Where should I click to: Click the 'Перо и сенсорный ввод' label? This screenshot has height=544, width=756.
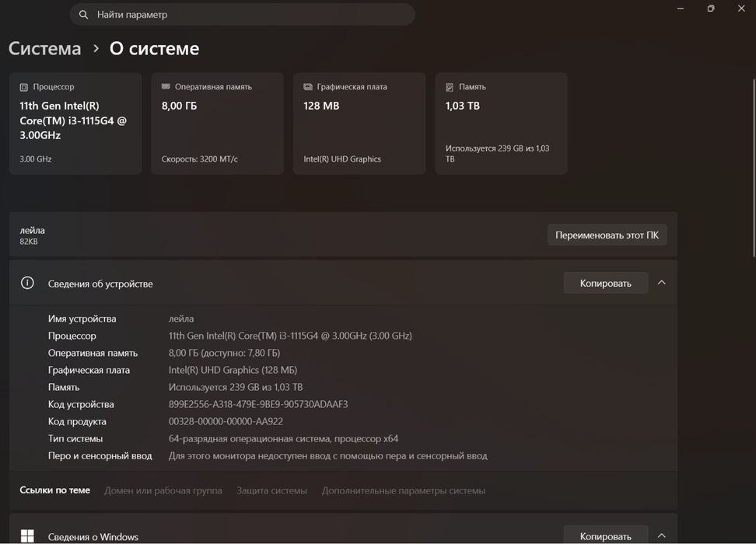[x=100, y=456]
